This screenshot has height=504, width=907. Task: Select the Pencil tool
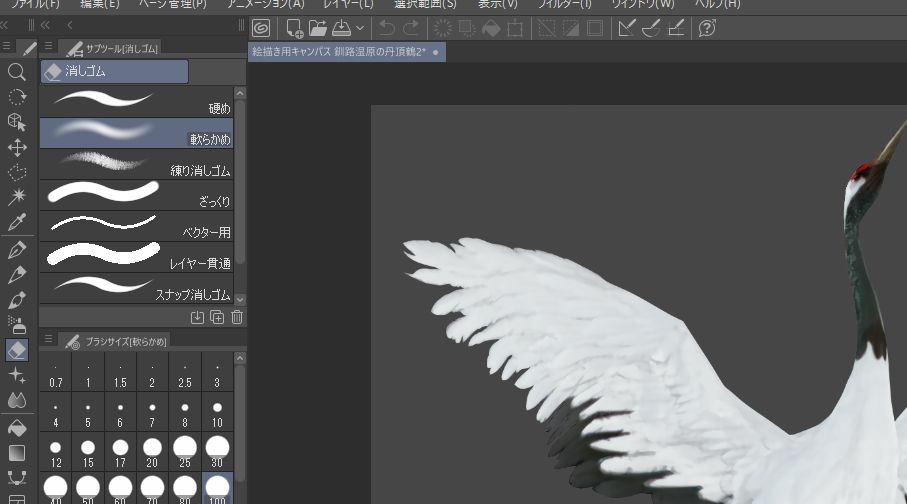click(17, 275)
